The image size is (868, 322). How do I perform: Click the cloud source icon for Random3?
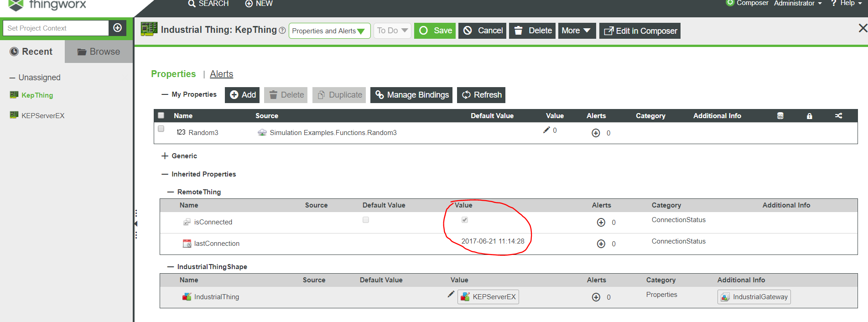coord(262,132)
